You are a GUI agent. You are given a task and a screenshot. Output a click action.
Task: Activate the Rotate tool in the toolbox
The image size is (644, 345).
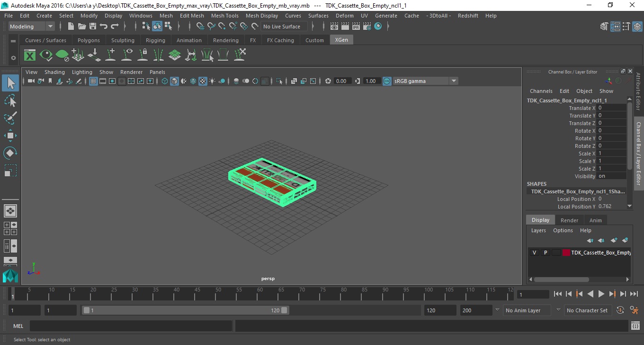coord(10,153)
